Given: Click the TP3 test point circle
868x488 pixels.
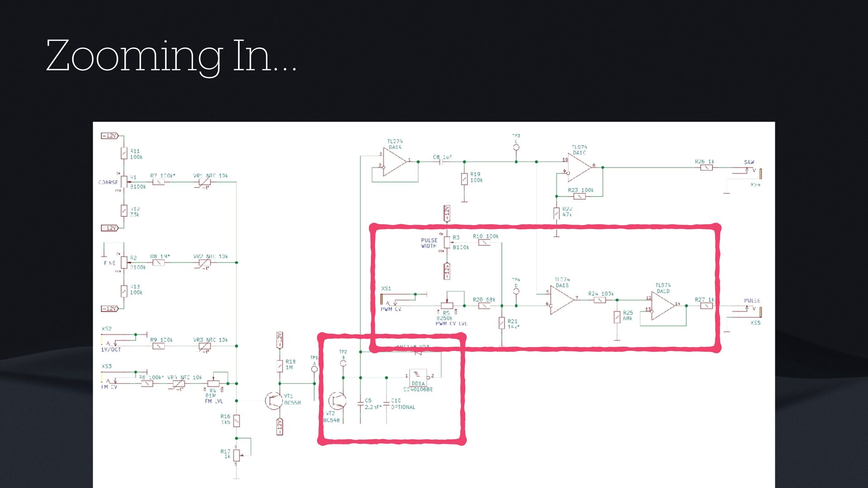Looking at the screenshot, I should click(x=516, y=148).
